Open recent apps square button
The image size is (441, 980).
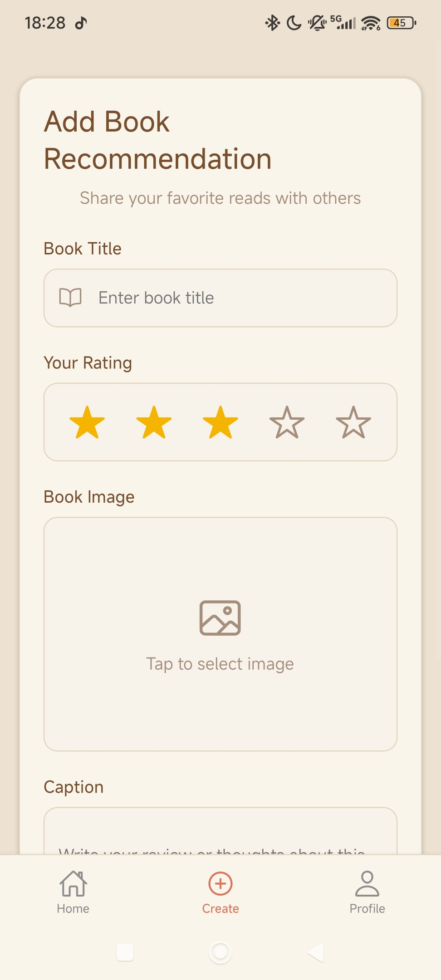pos(125,952)
